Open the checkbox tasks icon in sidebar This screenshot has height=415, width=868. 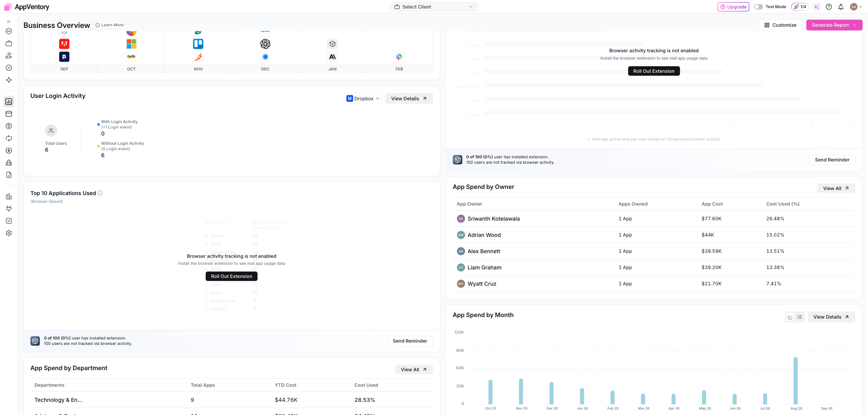click(x=9, y=221)
